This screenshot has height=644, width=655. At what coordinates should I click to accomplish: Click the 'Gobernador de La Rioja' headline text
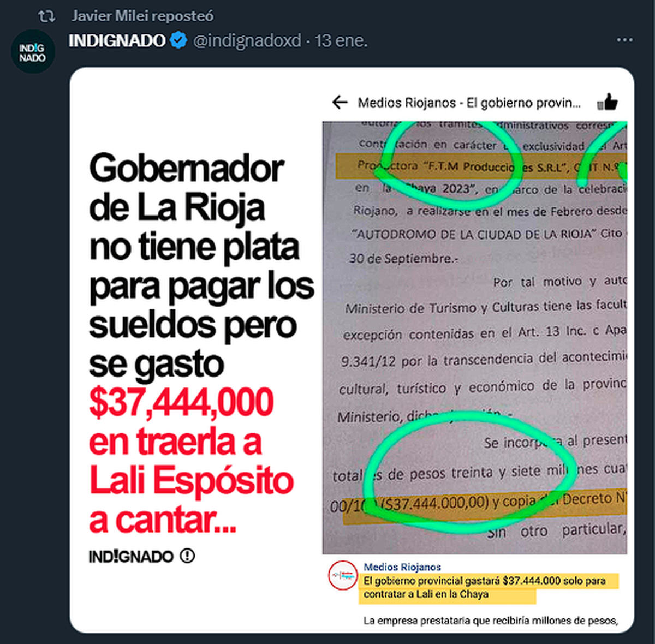click(186, 188)
